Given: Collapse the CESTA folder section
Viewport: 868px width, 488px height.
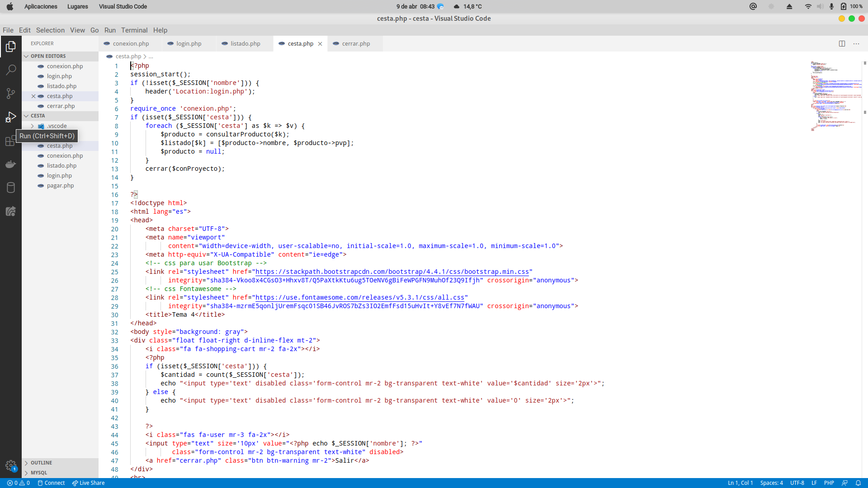Looking at the screenshot, I should (x=60, y=116).
